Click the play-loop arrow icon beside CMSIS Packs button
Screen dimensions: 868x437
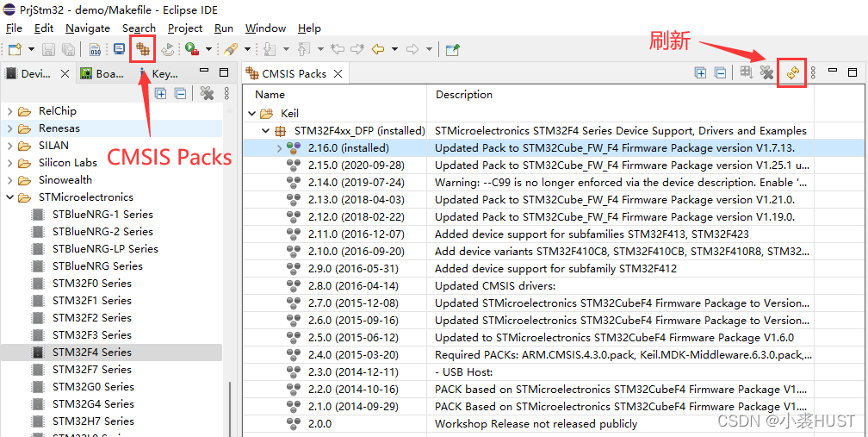[168, 49]
